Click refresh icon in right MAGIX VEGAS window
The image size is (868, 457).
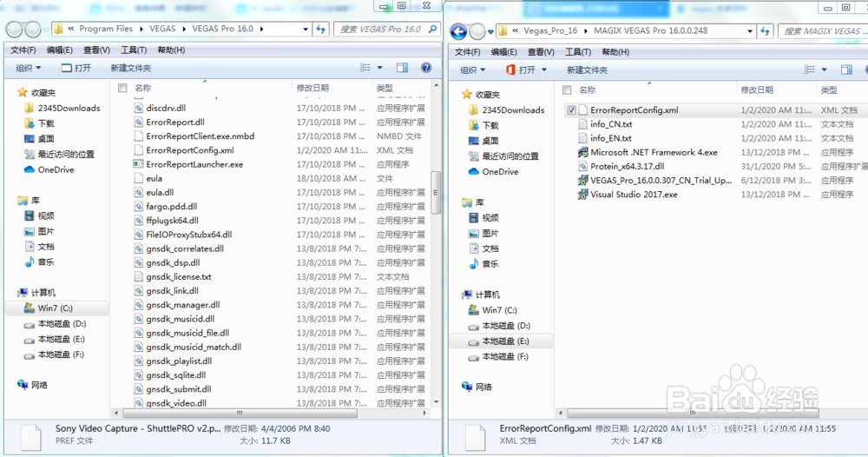[766, 31]
